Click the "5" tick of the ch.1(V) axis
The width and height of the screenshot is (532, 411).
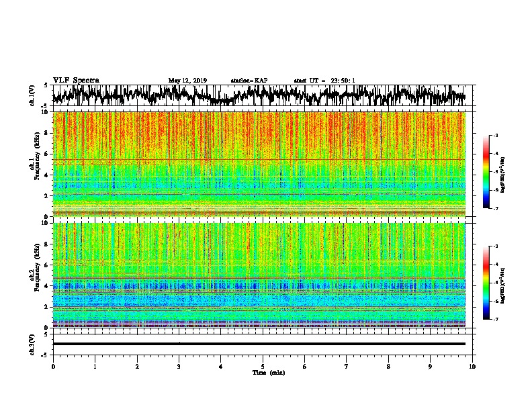(x=46, y=86)
